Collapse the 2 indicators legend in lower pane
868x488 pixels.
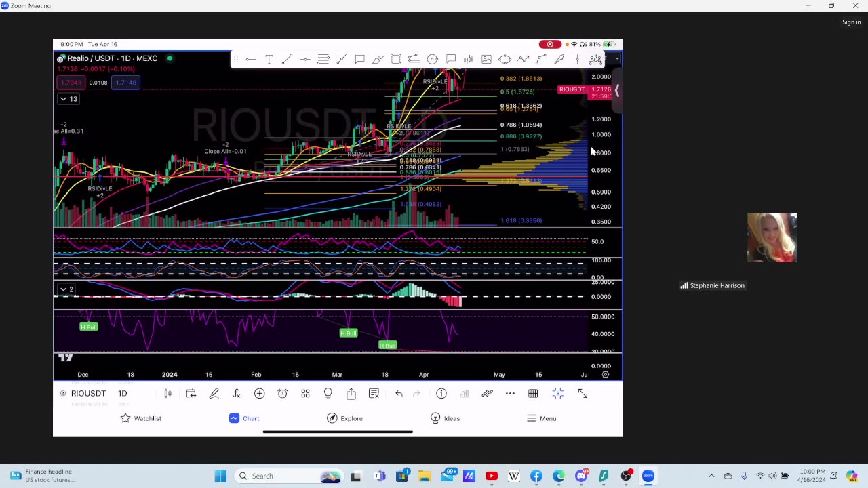66,289
